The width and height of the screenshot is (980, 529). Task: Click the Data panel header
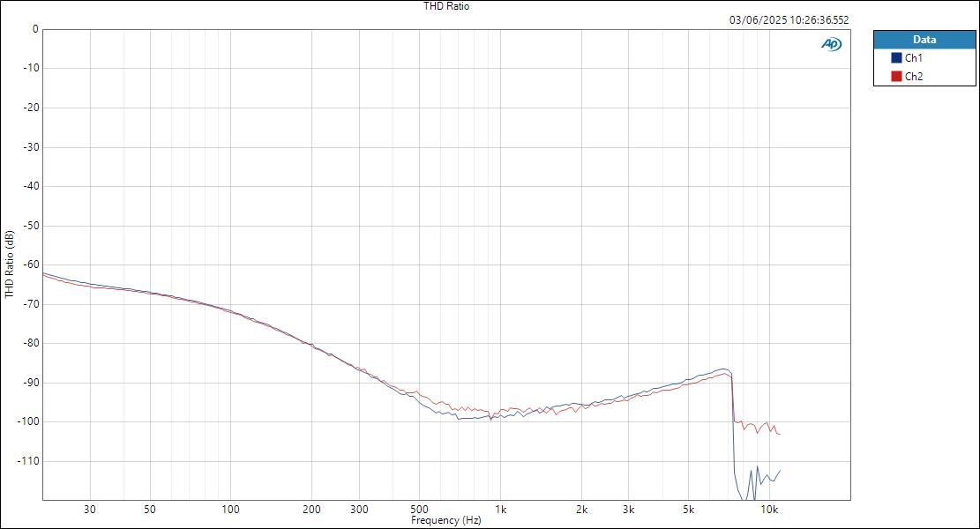coord(924,39)
